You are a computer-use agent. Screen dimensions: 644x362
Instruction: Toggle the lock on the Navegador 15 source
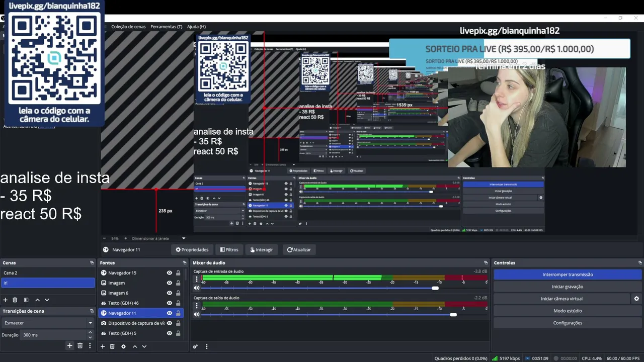(178, 273)
